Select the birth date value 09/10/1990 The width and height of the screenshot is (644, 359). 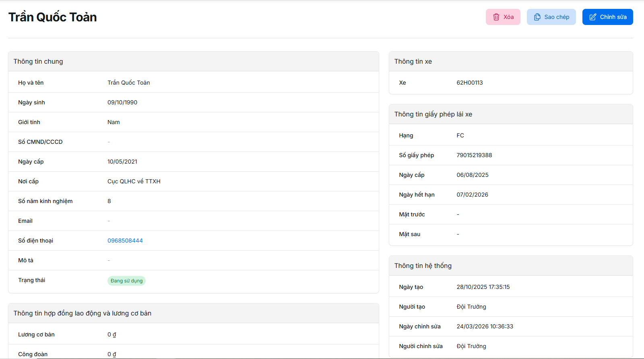click(x=122, y=102)
